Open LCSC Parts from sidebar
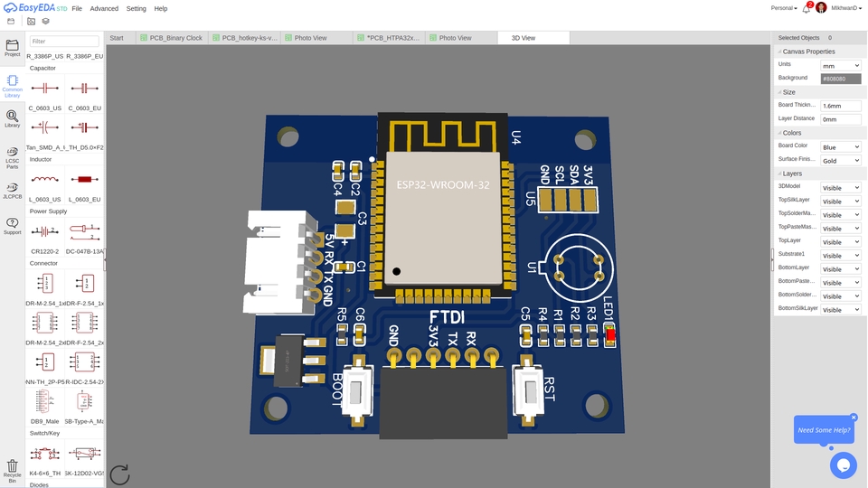Screen dimensions: 868x488 coord(12,157)
